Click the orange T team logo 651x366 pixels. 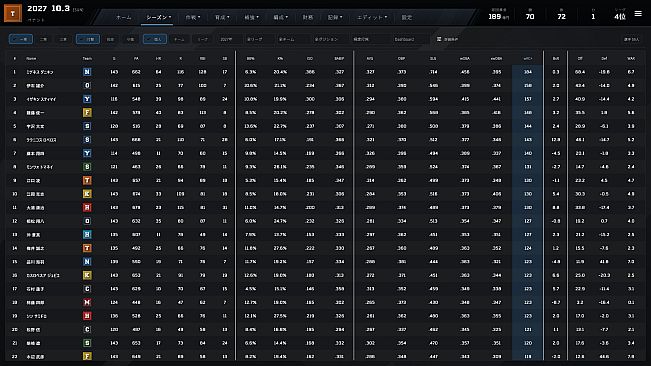tap(13, 13)
